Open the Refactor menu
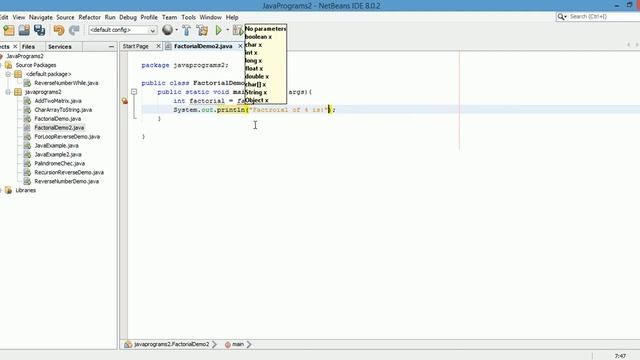The image size is (640, 360). 89,18
